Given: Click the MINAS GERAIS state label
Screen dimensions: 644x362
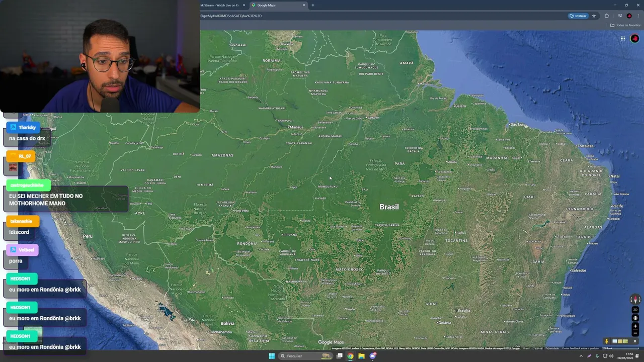Looking at the screenshot, I should pos(495,332).
